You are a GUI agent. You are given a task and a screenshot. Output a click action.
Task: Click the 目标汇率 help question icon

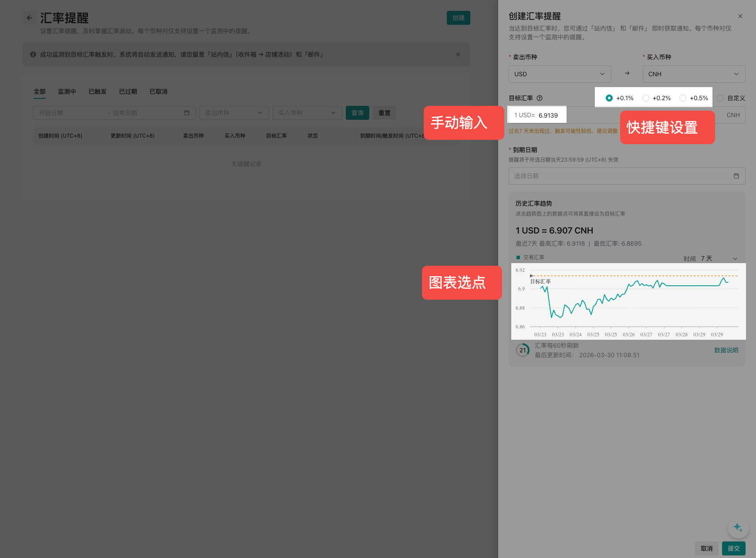[540, 98]
